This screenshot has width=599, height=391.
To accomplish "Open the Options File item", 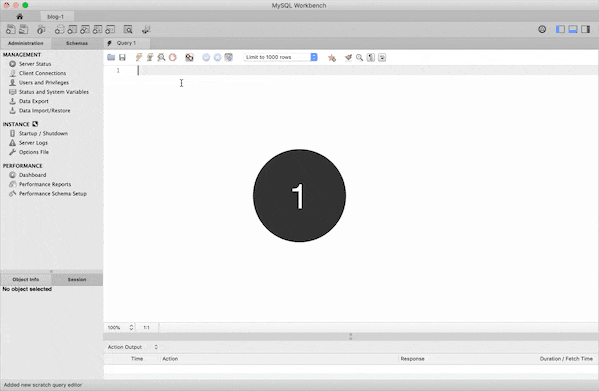I will (34, 152).
